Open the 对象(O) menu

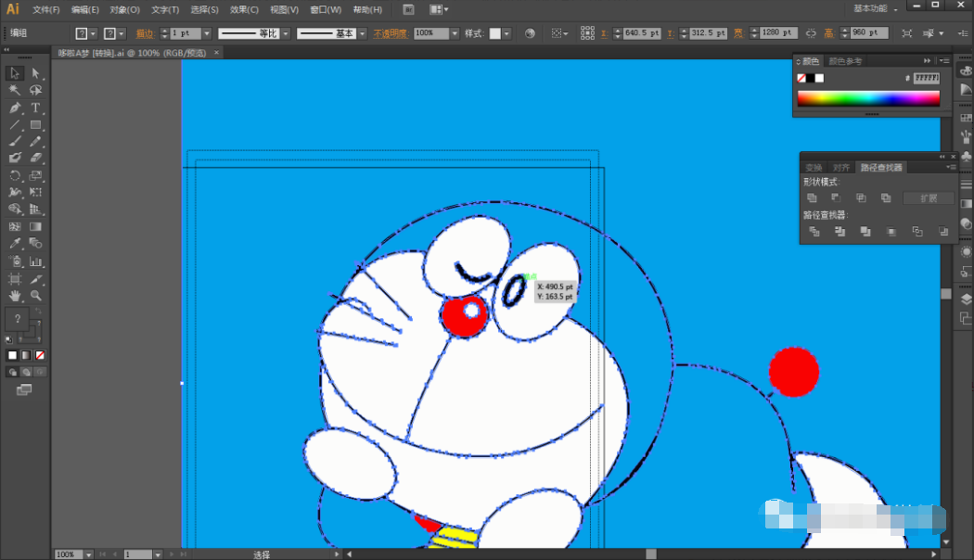pos(125,10)
